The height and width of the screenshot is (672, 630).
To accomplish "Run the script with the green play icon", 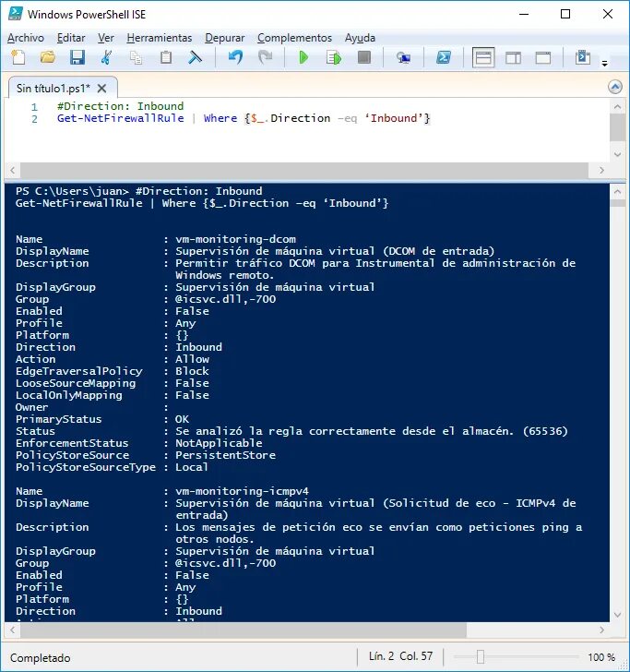I will tap(303, 57).
